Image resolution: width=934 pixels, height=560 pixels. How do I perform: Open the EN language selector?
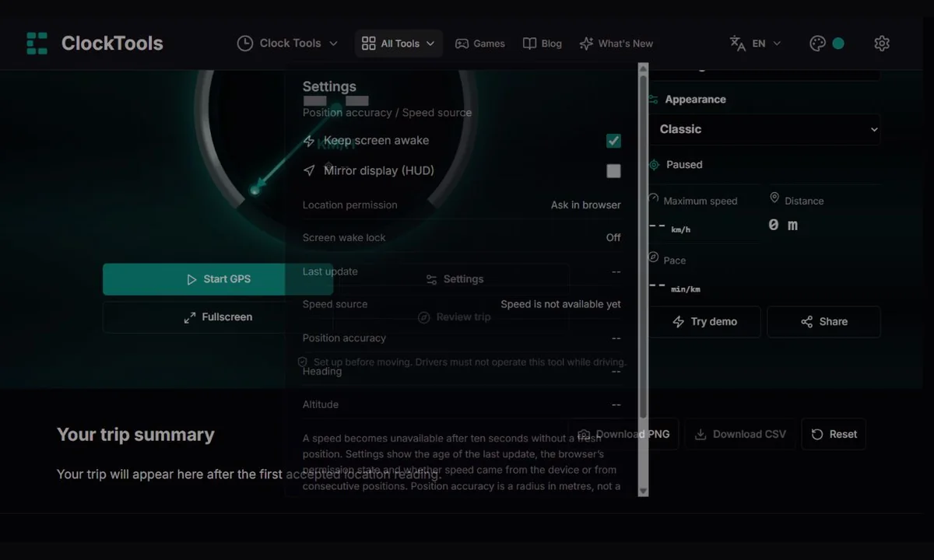[x=755, y=44]
